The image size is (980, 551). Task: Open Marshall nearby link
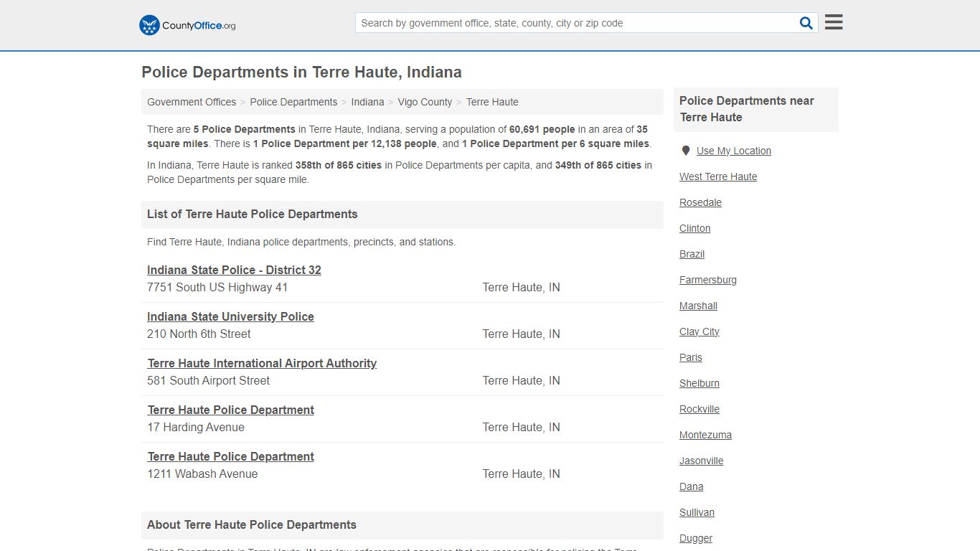[698, 306]
